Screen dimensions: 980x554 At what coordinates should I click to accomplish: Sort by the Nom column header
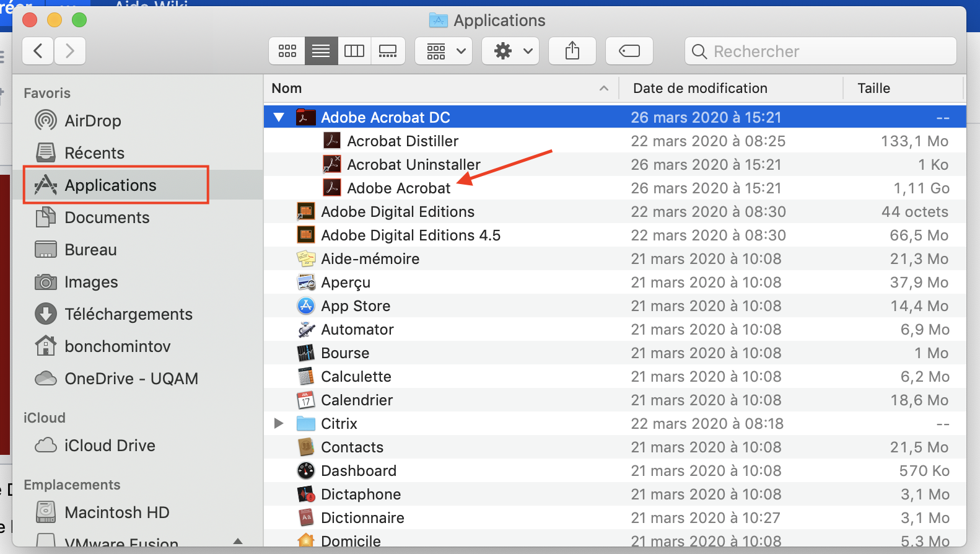[441, 89]
